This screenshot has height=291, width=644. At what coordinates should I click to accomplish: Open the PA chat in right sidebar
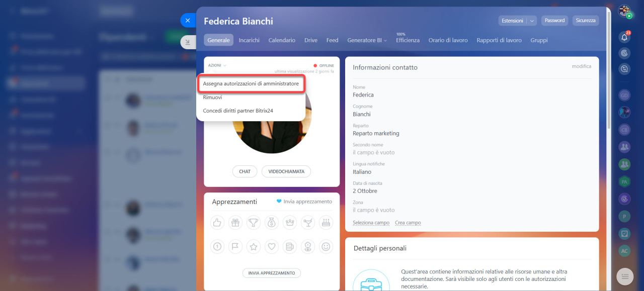coord(624,181)
